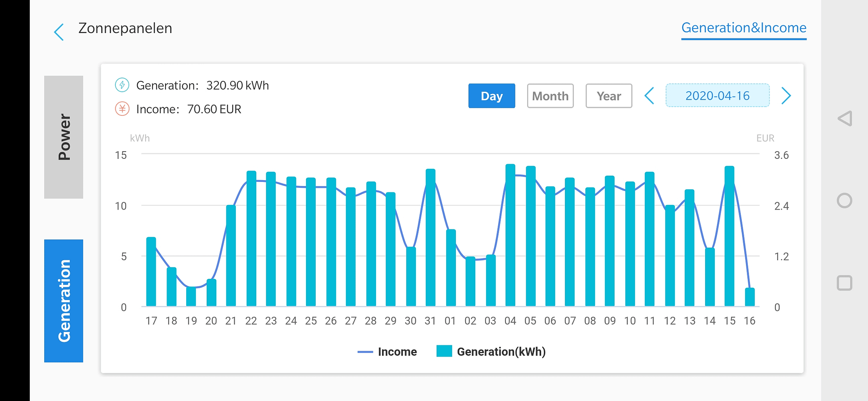Tap the bar for day 15
This screenshot has height=401, width=868.
730,236
